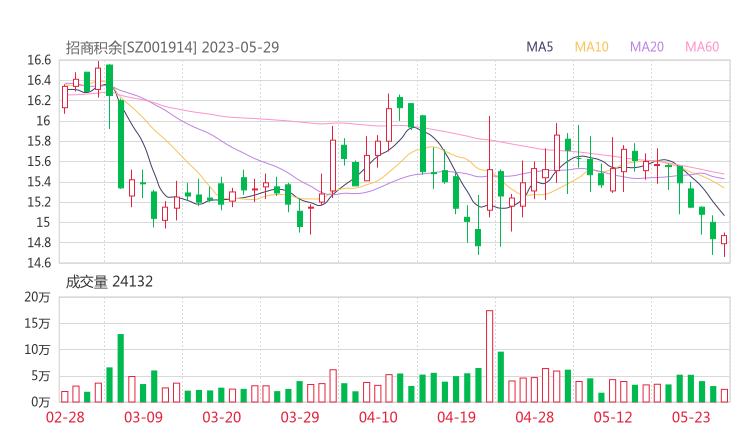Click the 03-09 date axis label
Viewport: 740px width, 440px height.
(x=143, y=417)
